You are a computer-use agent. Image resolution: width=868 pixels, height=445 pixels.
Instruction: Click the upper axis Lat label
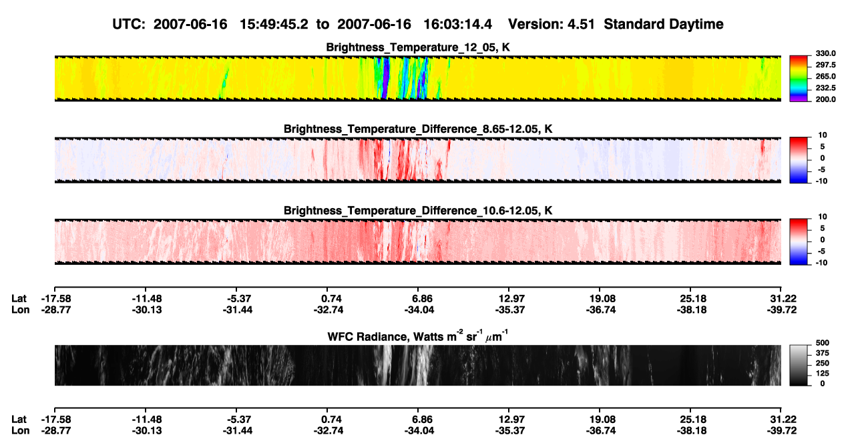pyautogui.click(x=19, y=298)
